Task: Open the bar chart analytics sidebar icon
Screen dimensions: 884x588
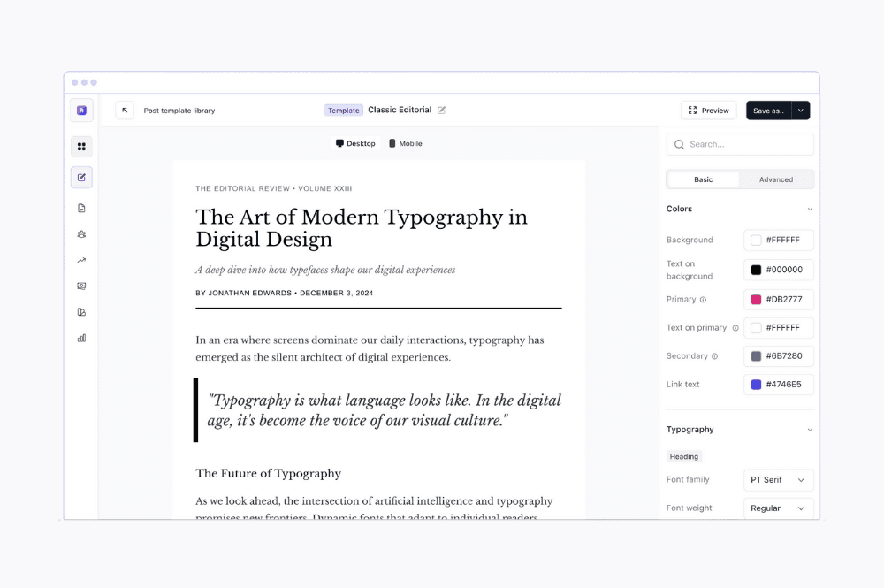Action: point(81,338)
